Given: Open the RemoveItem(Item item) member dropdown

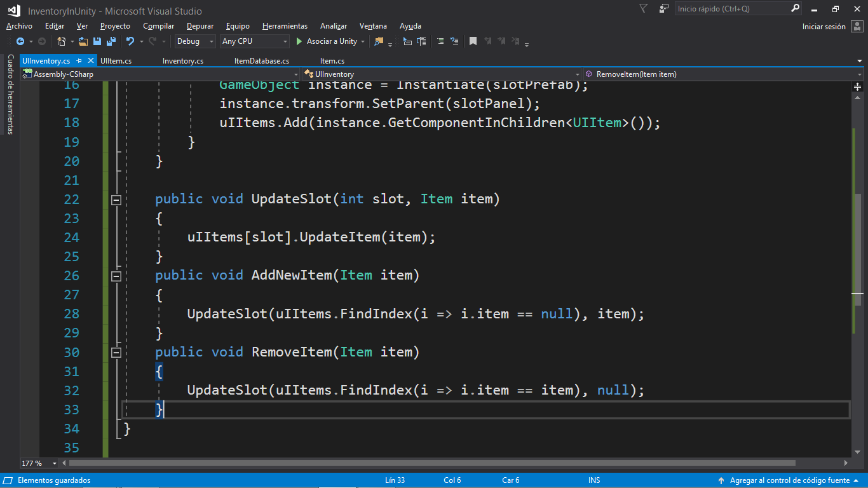Looking at the screenshot, I should 722,74.
